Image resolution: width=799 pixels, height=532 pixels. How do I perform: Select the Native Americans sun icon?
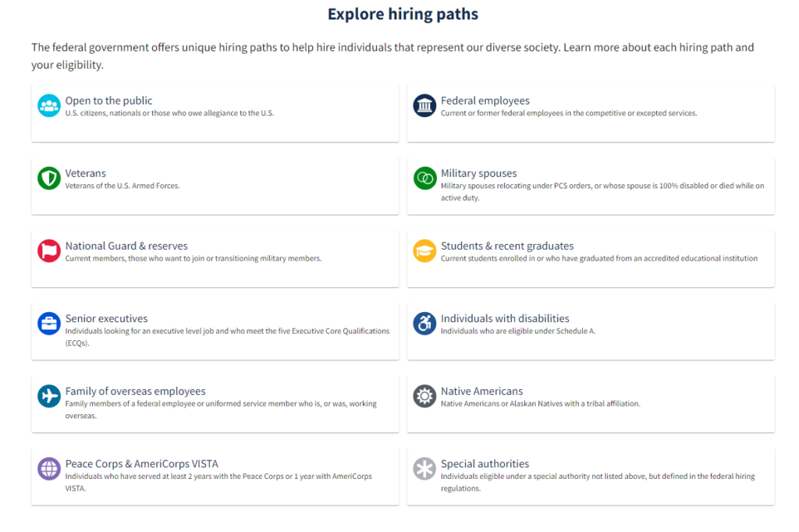424,395
